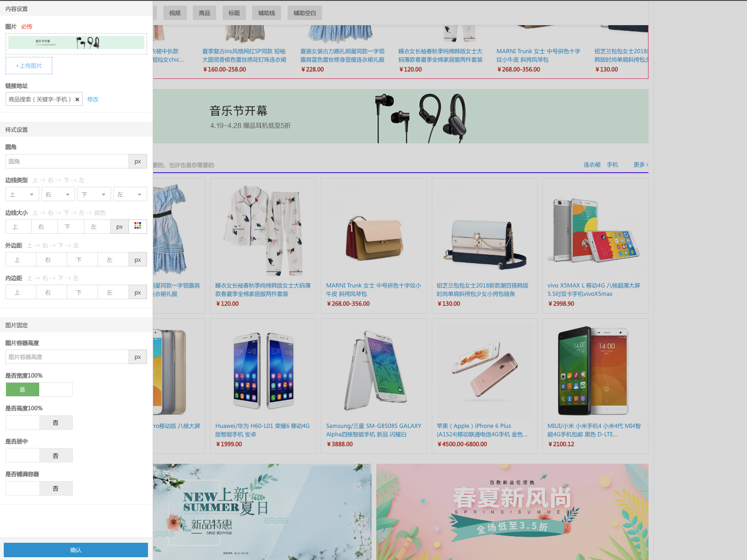747x560 pixels.
Task: Focus the 圆角 radius input field
Action: click(67, 161)
